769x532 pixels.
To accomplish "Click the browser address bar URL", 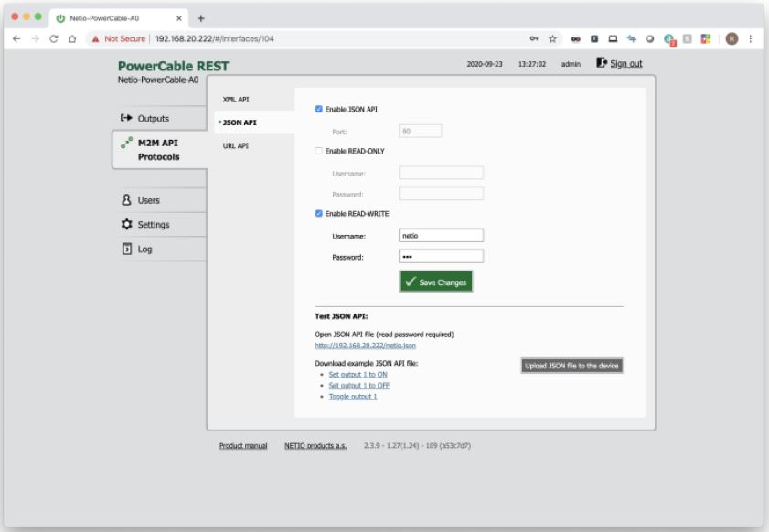I will 214,38.
